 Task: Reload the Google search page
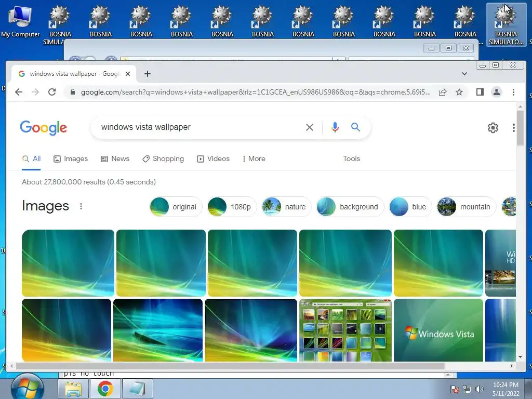52,92
